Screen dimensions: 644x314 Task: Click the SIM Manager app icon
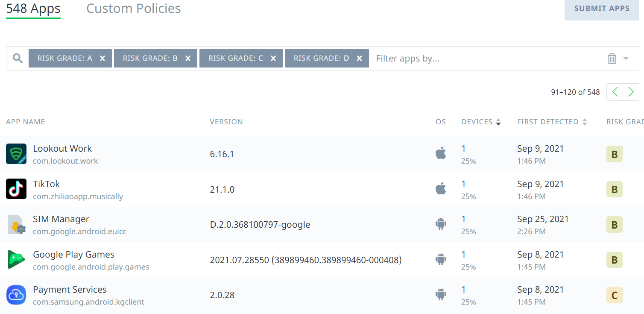(x=16, y=224)
